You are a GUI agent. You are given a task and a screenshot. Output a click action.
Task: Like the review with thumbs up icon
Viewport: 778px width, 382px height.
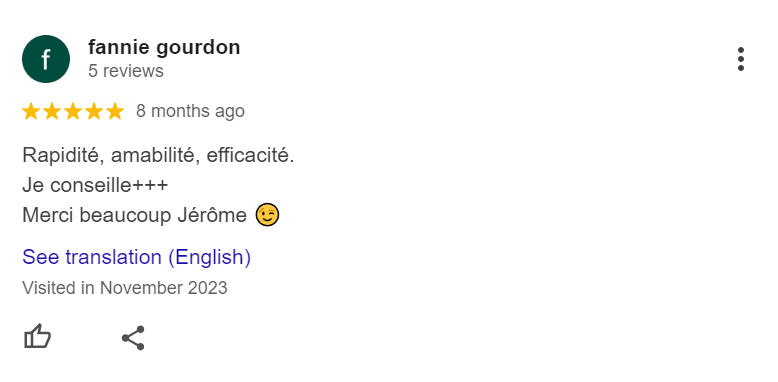tap(38, 337)
